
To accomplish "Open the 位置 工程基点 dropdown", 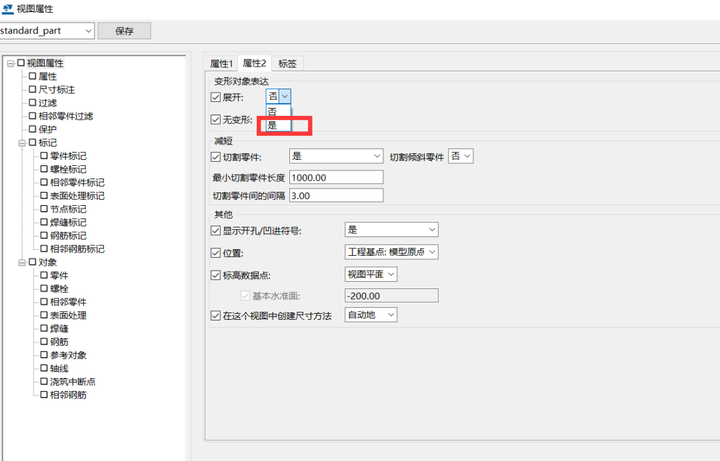I will click(x=391, y=252).
